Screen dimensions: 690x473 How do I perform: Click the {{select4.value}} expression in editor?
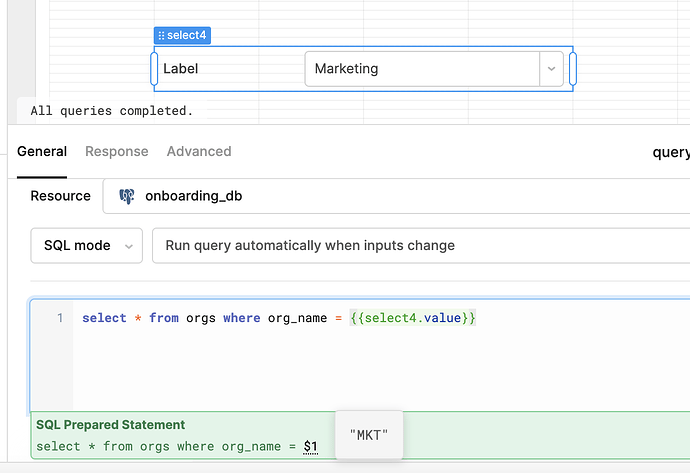pos(413,318)
